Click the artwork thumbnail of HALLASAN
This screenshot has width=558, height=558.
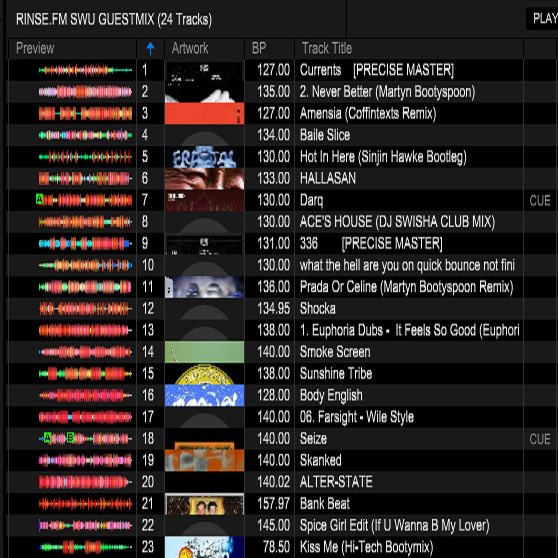click(x=205, y=179)
